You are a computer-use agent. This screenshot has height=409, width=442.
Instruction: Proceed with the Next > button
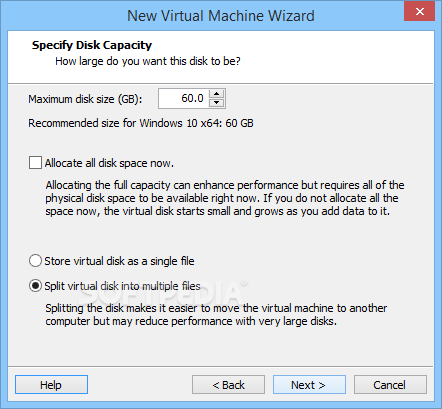[309, 385]
